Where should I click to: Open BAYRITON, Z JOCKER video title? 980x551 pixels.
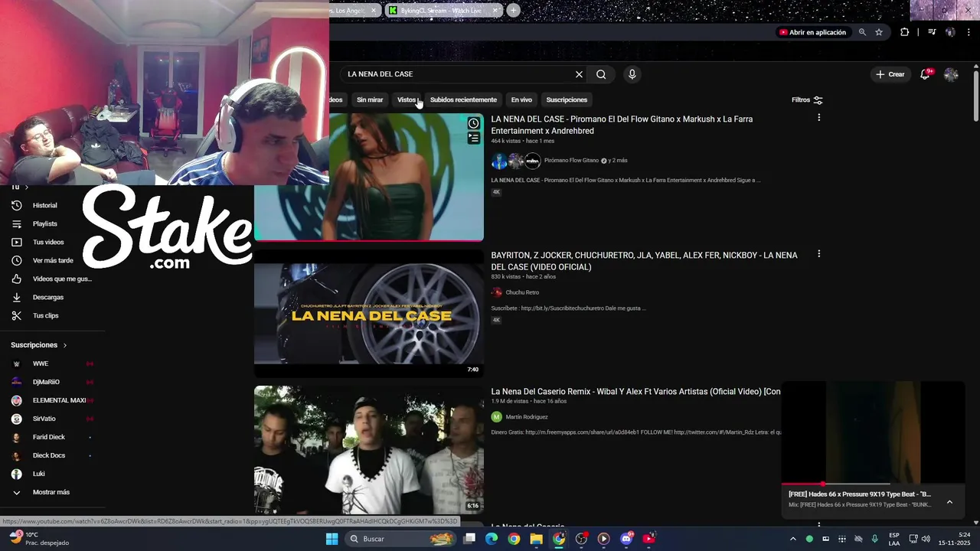coord(644,261)
